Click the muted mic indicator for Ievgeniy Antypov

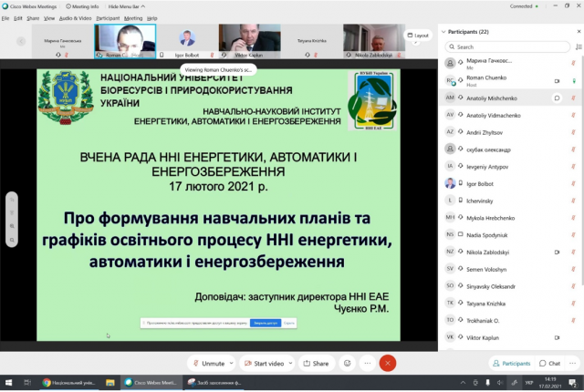573,167
